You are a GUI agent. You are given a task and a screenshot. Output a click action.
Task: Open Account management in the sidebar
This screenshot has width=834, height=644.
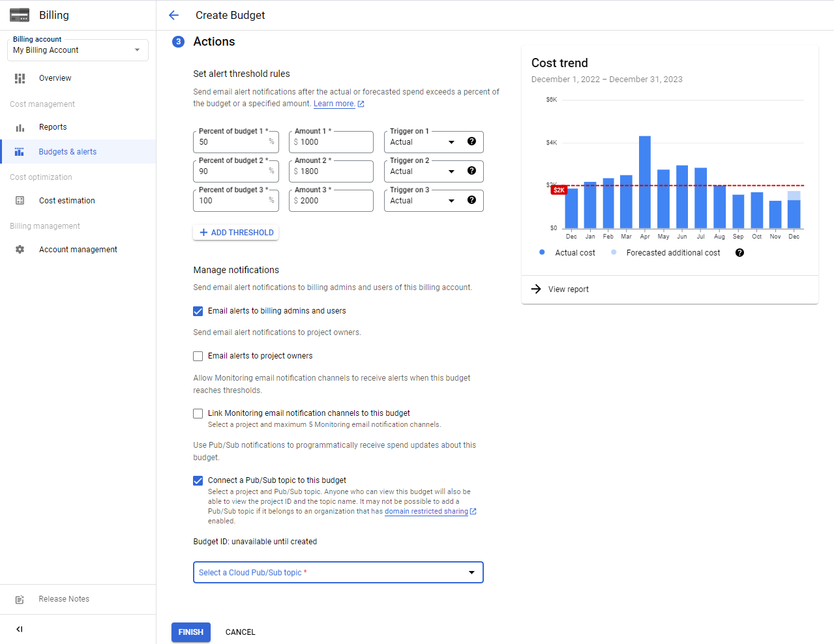coord(78,250)
